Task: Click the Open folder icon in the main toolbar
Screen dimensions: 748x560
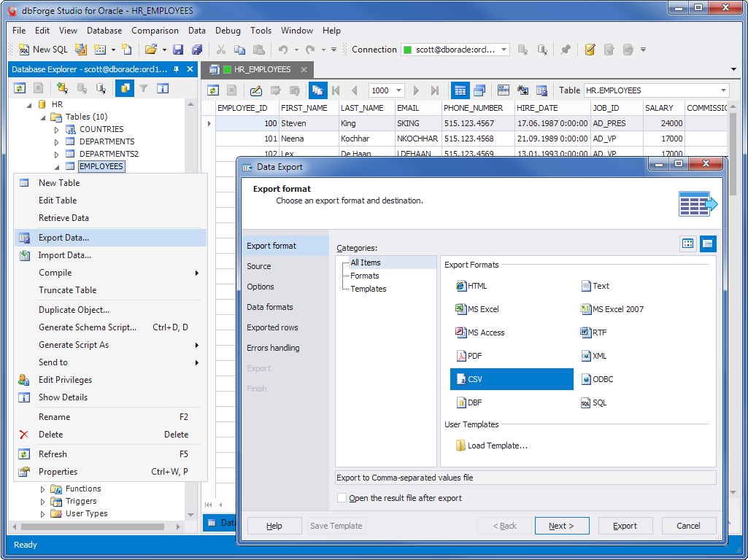Action: [x=151, y=50]
